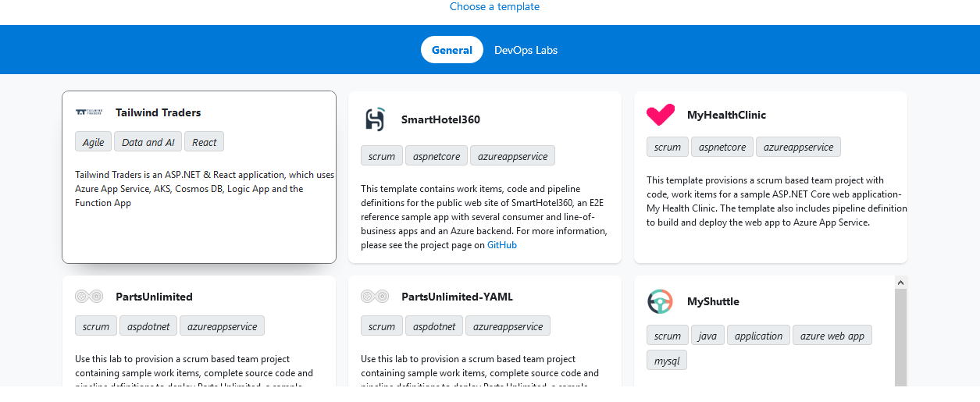
Task: Click the application tag on MyShuttle
Action: [x=758, y=336]
